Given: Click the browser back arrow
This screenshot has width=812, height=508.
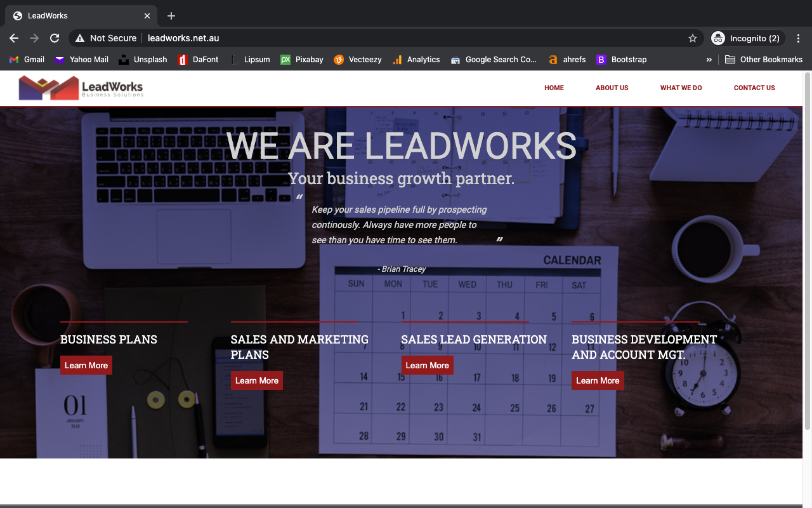Looking at the screenshot, I should point(14,38).
